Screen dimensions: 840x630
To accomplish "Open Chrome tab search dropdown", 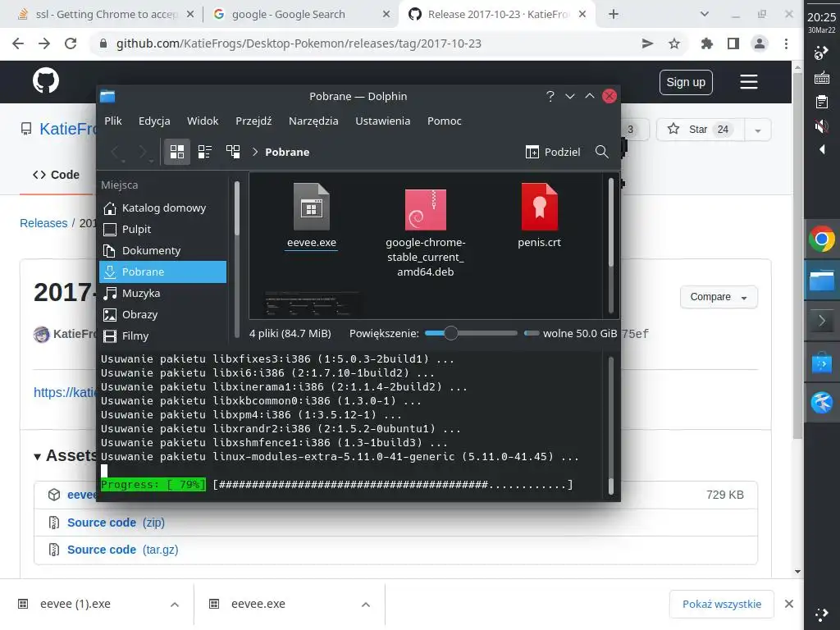I will coord(705,15).
